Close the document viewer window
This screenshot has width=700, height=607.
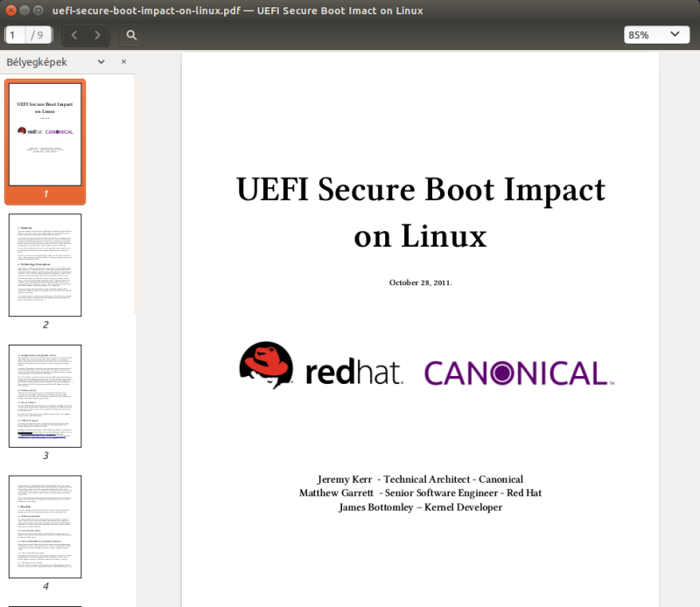[x=11, y=10]
